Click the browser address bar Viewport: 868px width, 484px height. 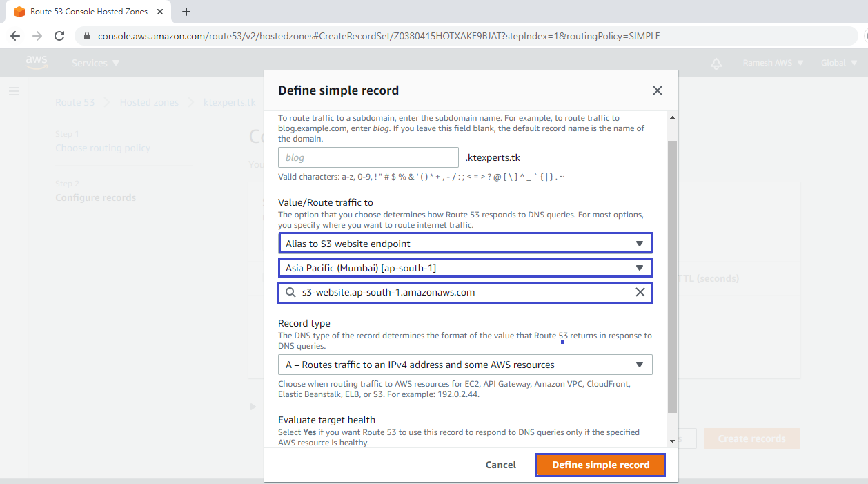point(465,36)
